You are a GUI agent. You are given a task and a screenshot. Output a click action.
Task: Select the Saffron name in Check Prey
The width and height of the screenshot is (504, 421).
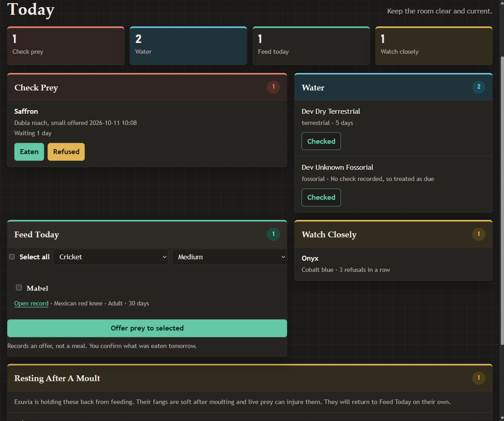pos(26,112)
